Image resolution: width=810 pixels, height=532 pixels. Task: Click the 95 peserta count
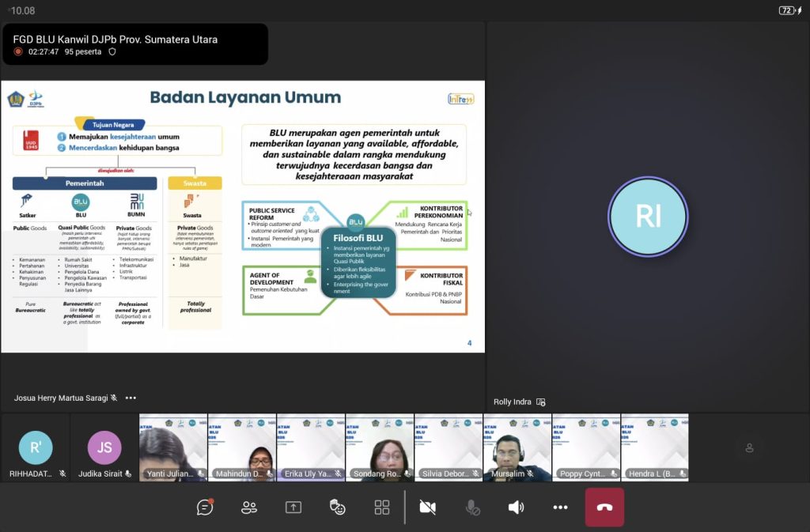[x=83, y=51]
